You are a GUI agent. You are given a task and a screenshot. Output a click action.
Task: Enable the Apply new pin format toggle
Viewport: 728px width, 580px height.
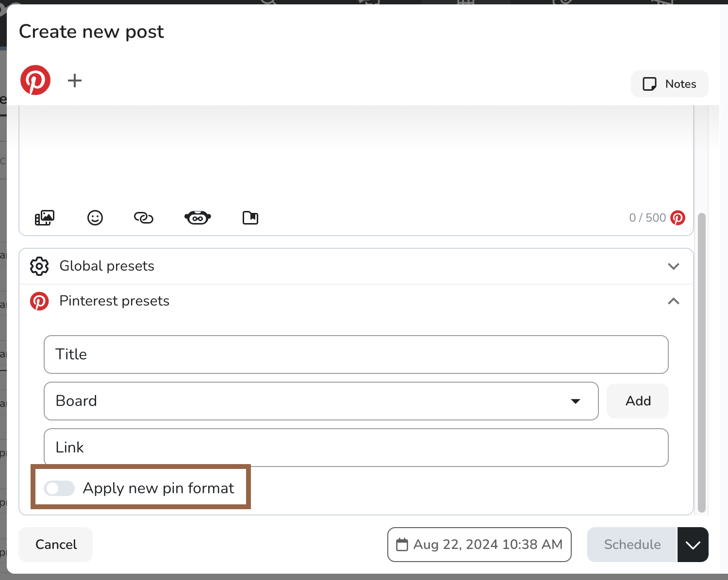(x=59, y=488)
